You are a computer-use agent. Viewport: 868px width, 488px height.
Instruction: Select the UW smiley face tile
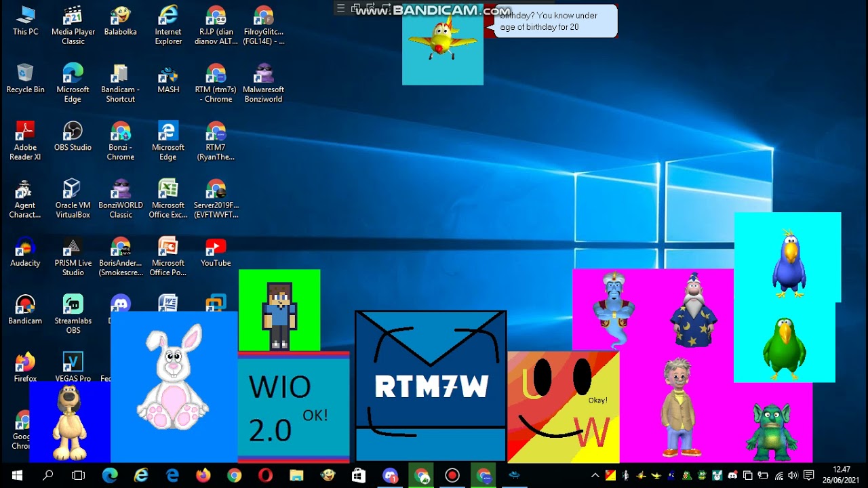(564, 407)
